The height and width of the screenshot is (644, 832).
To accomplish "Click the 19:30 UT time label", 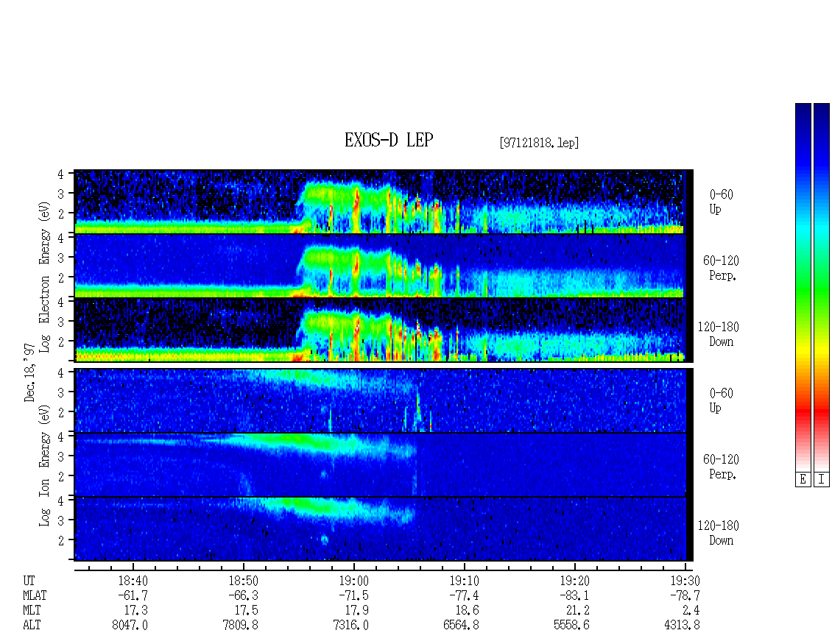I will (685, 581).
